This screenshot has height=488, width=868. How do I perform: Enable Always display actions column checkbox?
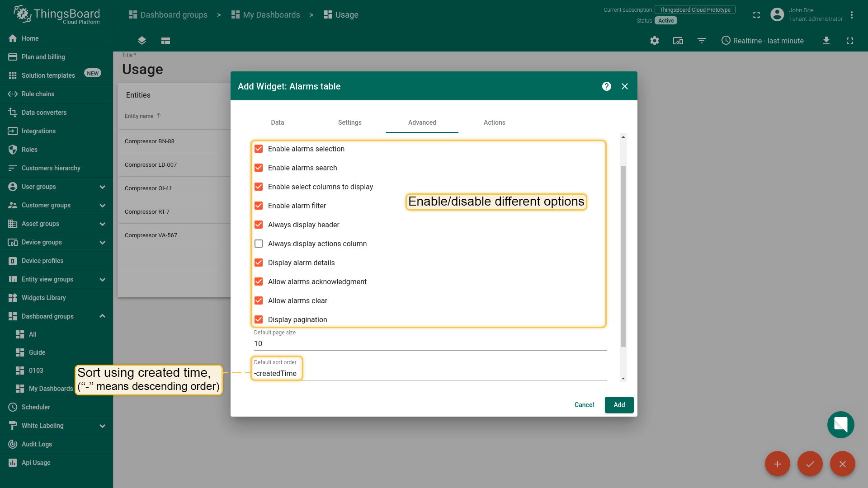pos(259,244)
